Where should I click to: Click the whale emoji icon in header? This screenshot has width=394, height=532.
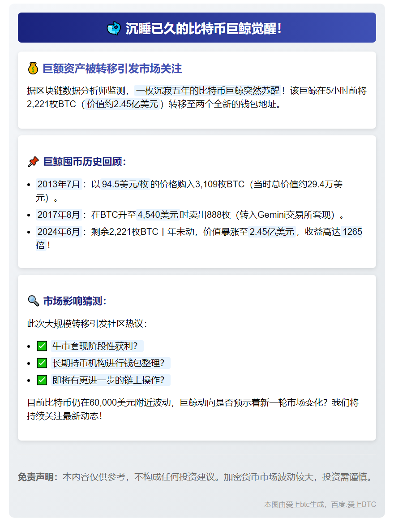[x=114, y=28]
